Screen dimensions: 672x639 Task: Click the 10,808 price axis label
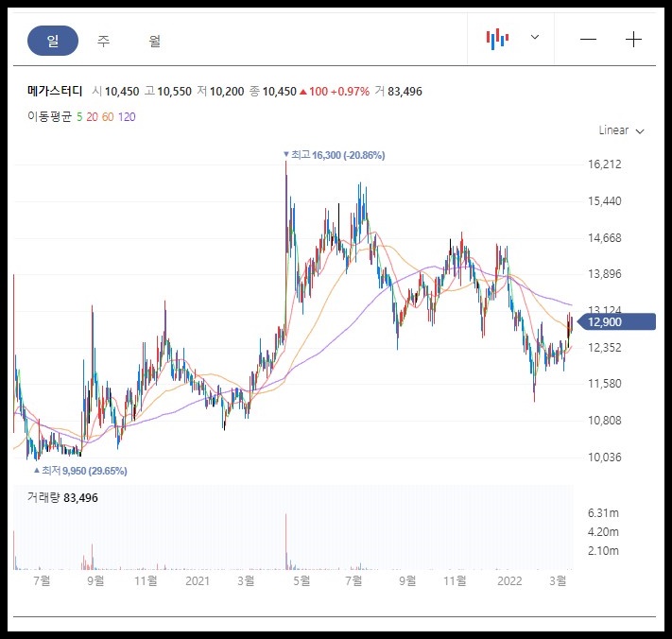[604, 421]
